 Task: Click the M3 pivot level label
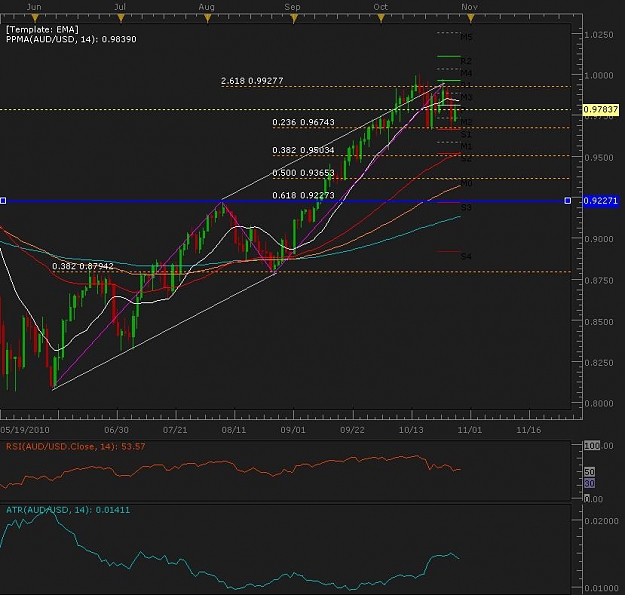tap(466, 97)
